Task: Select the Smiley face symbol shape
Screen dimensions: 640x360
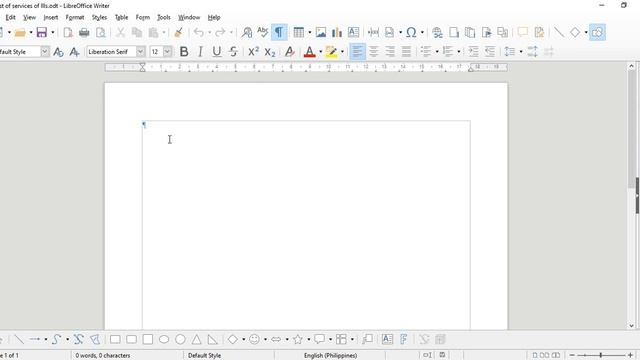Action: point(254,339)
